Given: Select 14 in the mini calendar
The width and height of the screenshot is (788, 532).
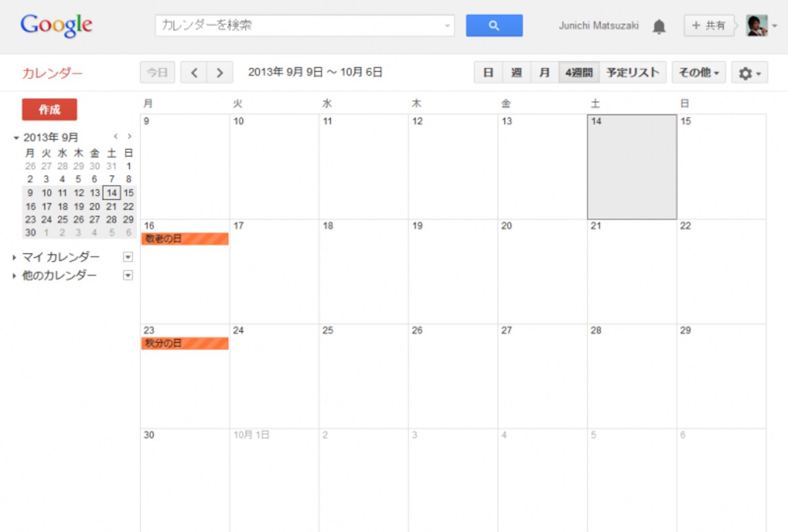Looking at the screenshot, I should coord(112,193).
